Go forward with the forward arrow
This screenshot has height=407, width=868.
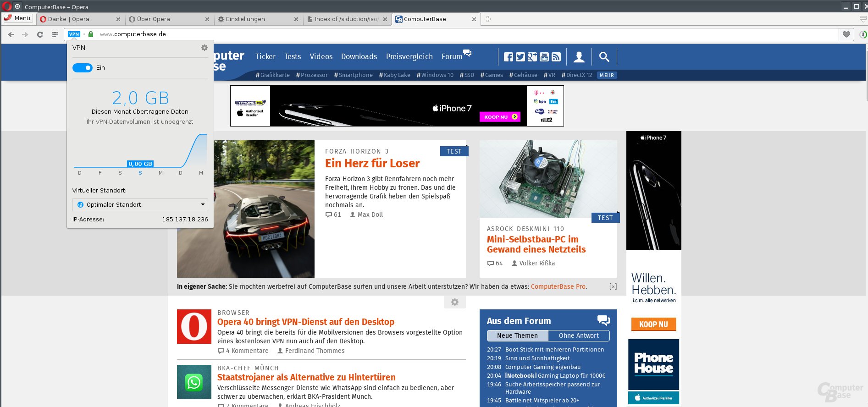click(25, 34)
